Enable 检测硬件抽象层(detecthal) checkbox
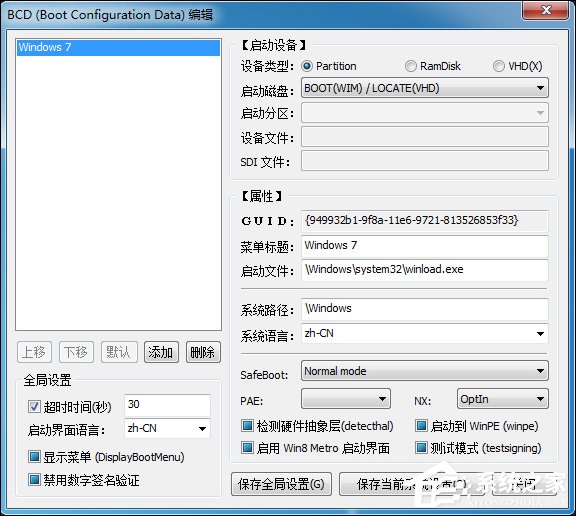Image resolution: width=576 pixels, height=516 pixels. 247,426
